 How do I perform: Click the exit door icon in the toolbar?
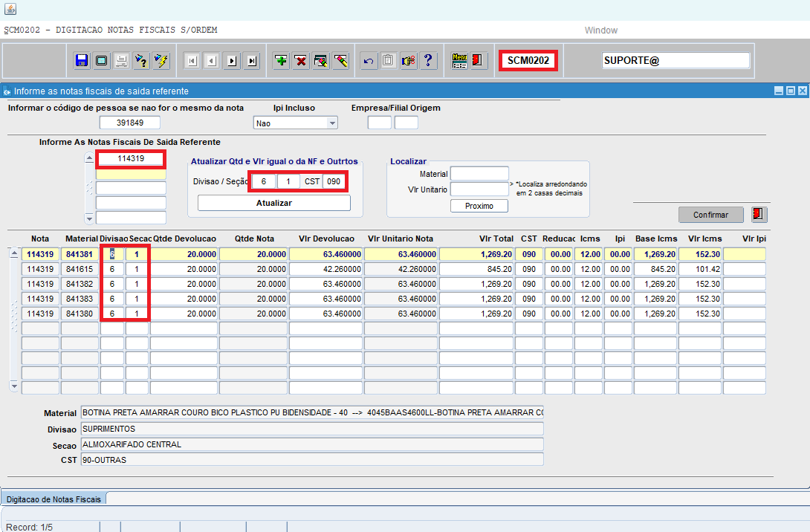479,61
